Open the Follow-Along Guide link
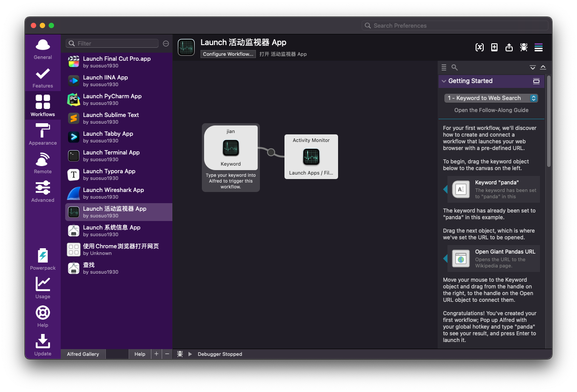577x392 pixels. 491,110
